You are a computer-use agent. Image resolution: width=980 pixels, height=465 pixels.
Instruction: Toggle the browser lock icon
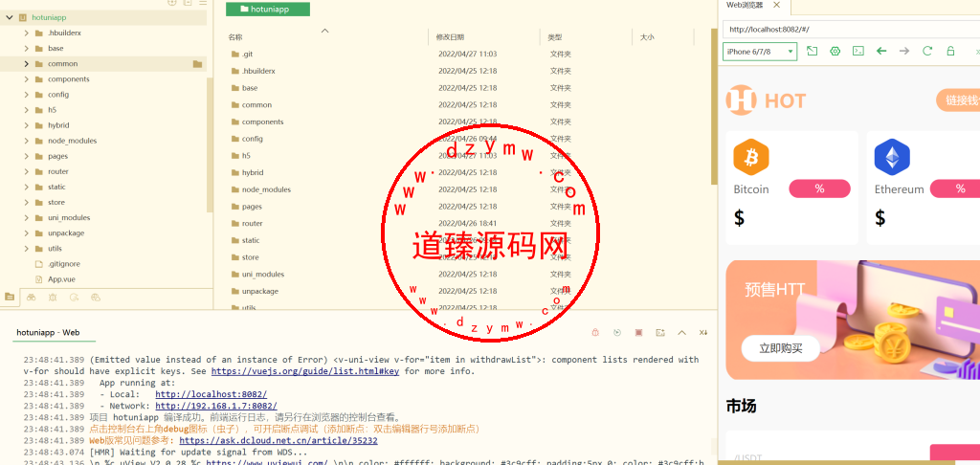click(950, 52)
